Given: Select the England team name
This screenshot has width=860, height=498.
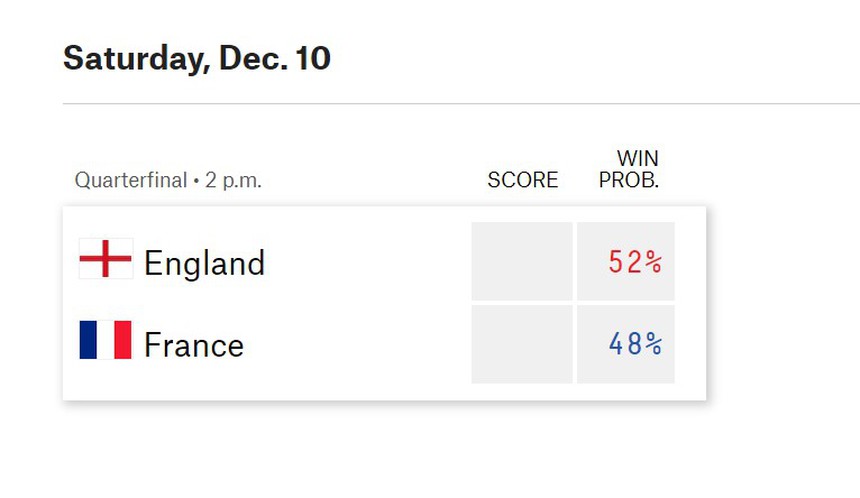Looking at the screenshot, I should (x=204, y=263).
